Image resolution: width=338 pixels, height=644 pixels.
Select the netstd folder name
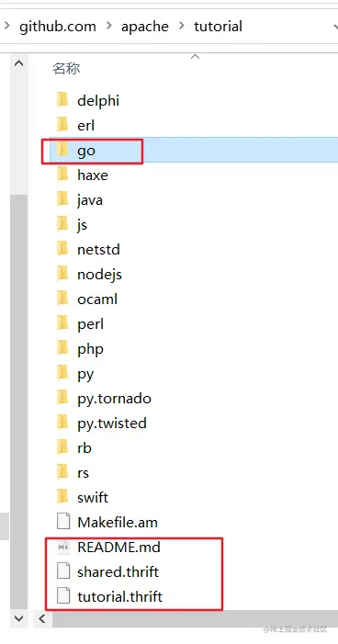98,249
